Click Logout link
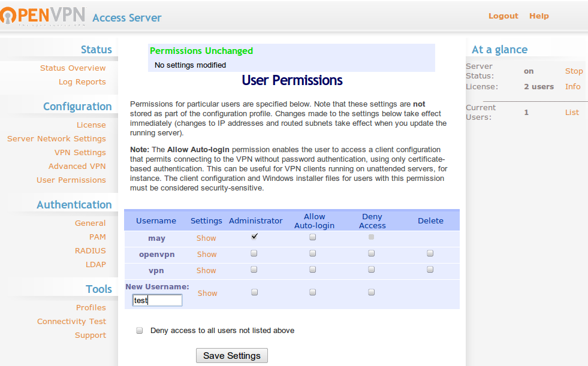588x366 pixels. point(503,16)
